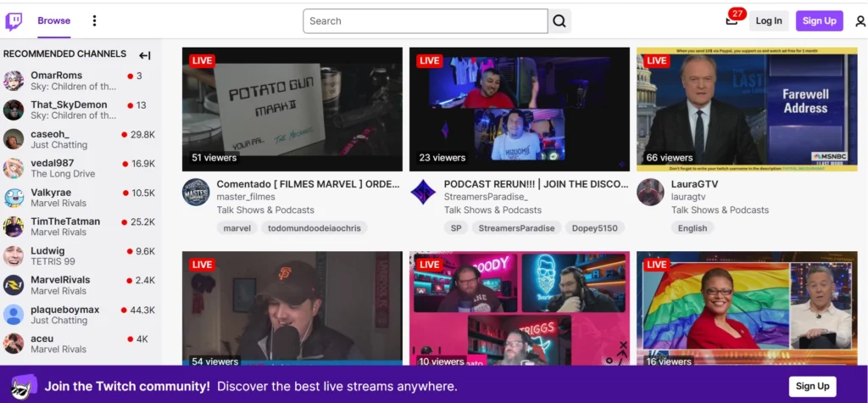Click MarvelRivals channel name
Viewport: 868px width, 403px height.
[x=60, y=280]
